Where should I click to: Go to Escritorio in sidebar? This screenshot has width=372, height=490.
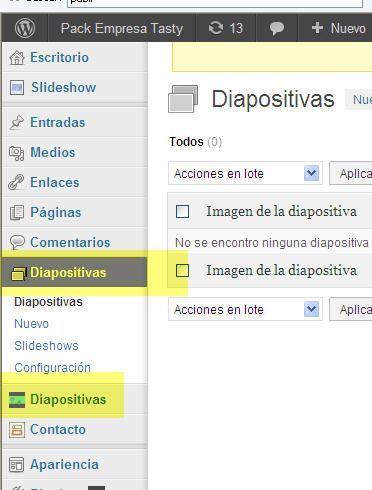click(60, 57)
